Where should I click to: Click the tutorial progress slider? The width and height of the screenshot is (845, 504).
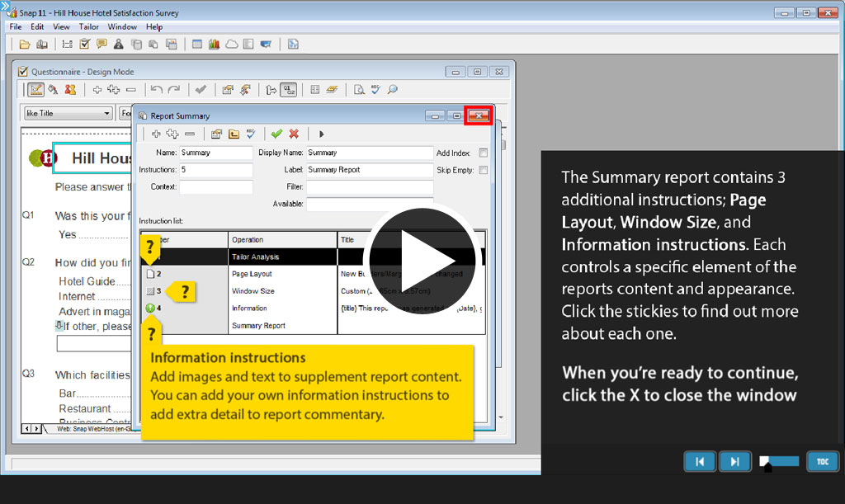pyautogui.click(x=779, y=461)
